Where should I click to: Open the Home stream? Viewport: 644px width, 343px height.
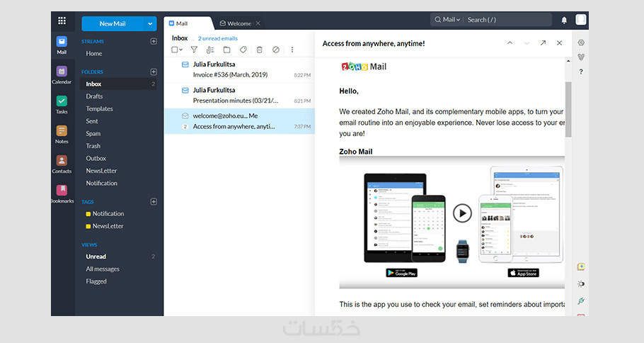93,53
